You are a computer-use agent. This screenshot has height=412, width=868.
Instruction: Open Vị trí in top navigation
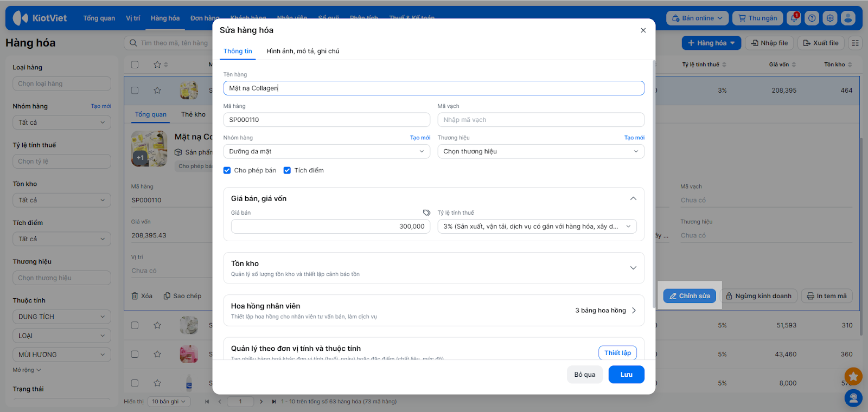(133, 18)
